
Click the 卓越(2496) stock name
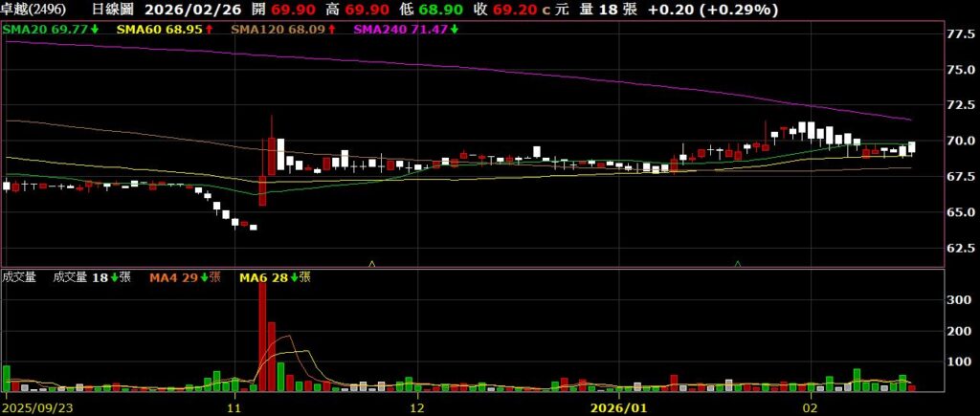pyautogui.click(x=32, y=11)
